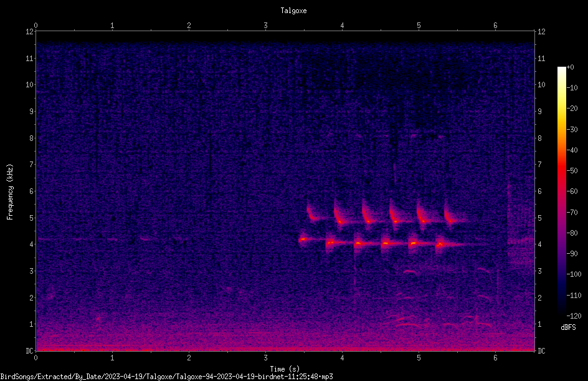The width and height of the screenshot is (588, 381).
Task: Click the first bright 4 kHz note near 3.5 seconds
Action: [x=303, y=239]
